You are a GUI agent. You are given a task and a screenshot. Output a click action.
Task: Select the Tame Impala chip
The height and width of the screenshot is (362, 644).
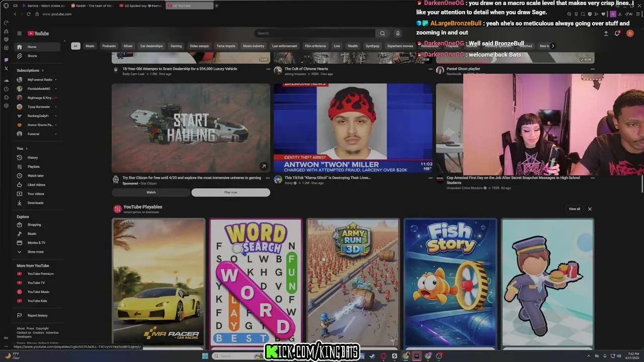click(226, 46)
